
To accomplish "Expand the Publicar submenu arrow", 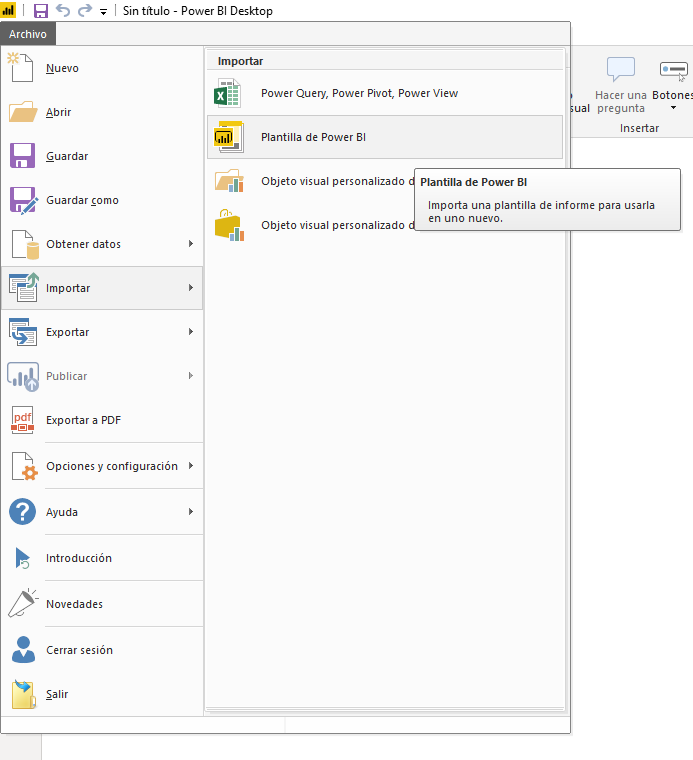I will point(191,376).
